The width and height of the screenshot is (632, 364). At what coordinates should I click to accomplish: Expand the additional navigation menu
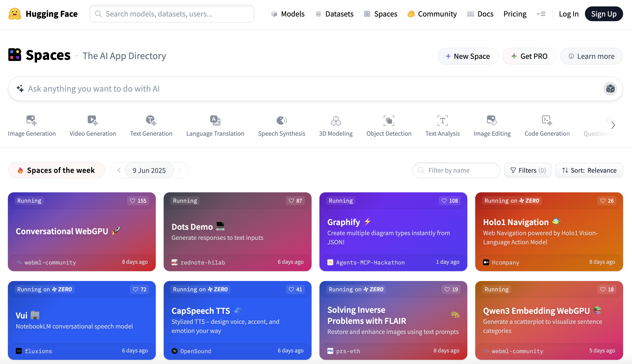(x=541, y=14)
